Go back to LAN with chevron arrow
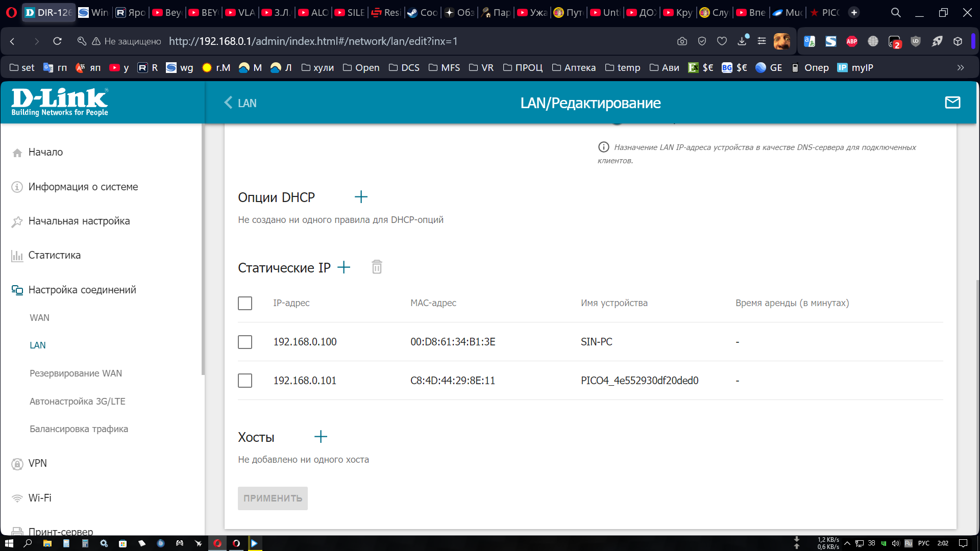This screenshot has height=551, width=980. pos(228,103)
